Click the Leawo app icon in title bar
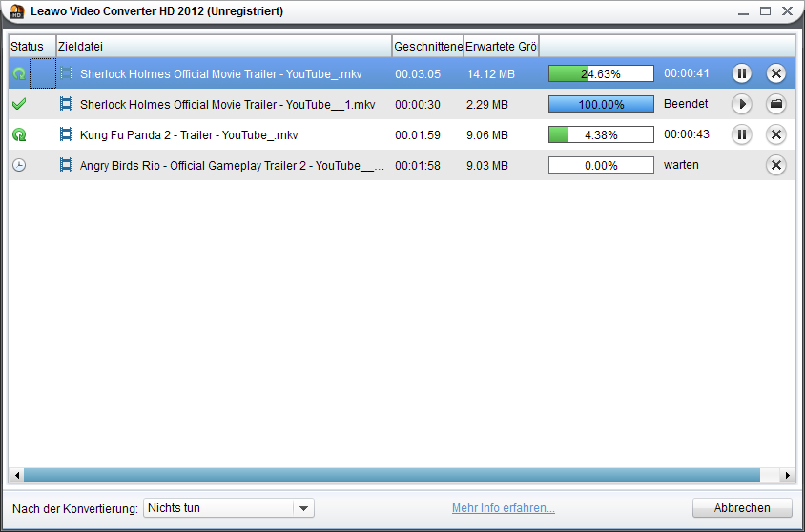This screenshot has width=805, height=532. click(17, 11)
